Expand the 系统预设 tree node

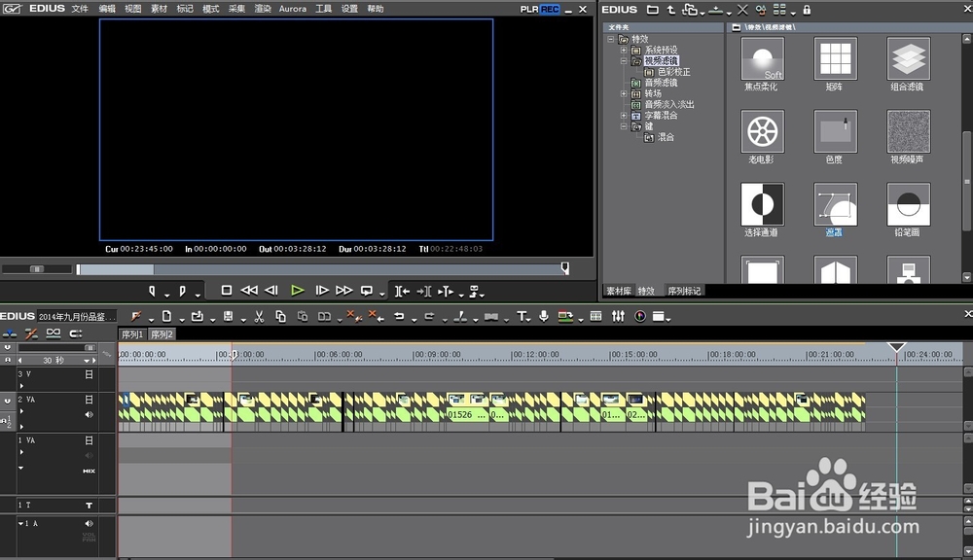[x=624, y=50]
